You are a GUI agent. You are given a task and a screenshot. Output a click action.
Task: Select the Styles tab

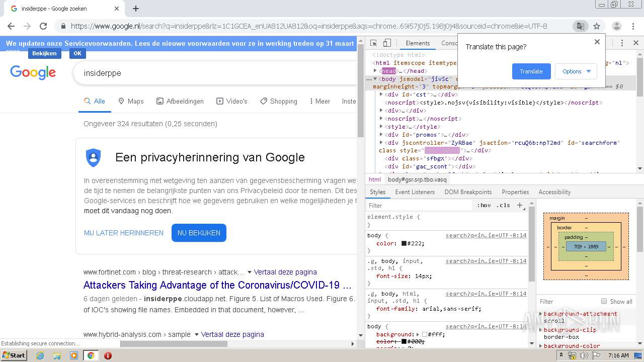coord(377,192)
